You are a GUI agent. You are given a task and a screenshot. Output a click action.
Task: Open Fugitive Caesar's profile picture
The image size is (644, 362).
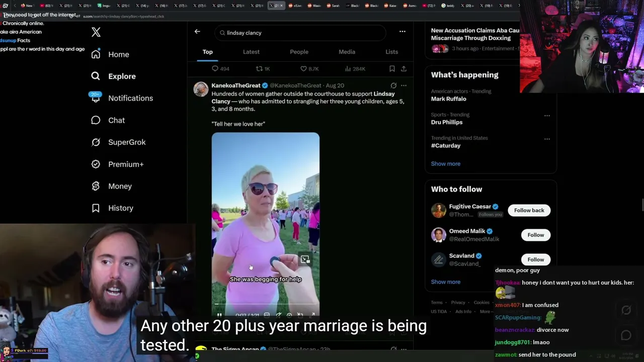click(439, 210)
